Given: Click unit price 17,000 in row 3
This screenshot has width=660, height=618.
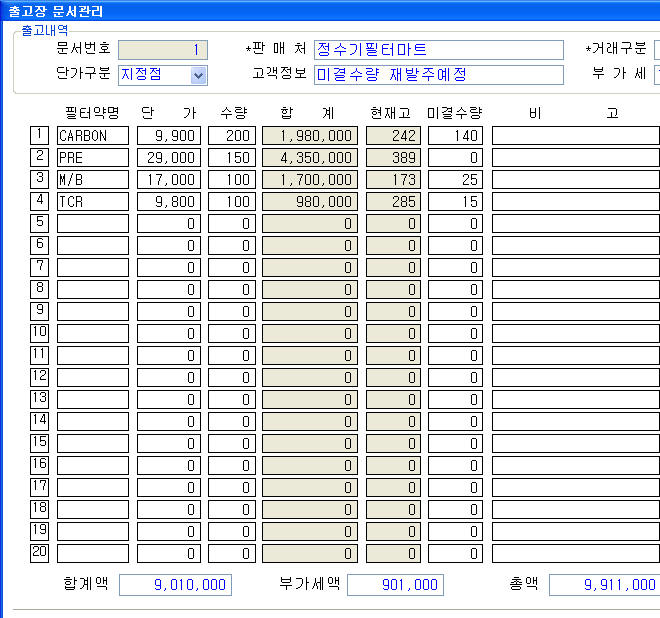Looking at the screenshot, I should tap(169, 179).
